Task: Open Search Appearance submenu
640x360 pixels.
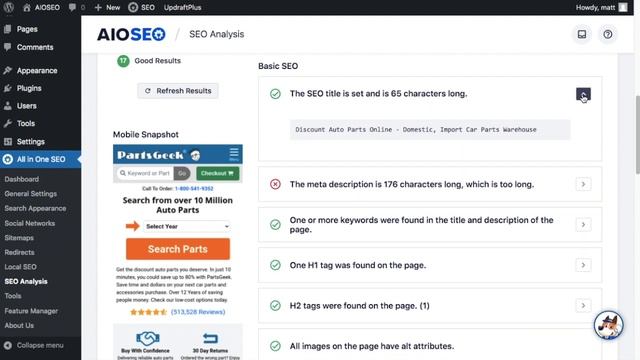Action: pyautogui.click(x=35, y=208)
